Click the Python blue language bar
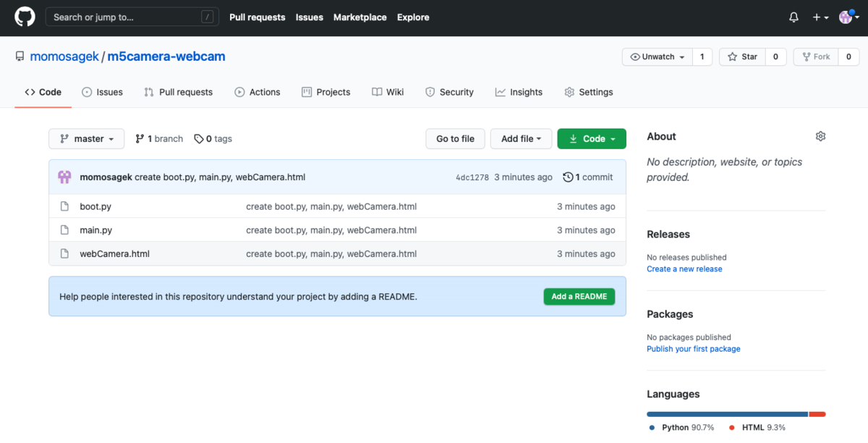Image resolution: width=868 pixels, height=443 pixels. point(727,414)
